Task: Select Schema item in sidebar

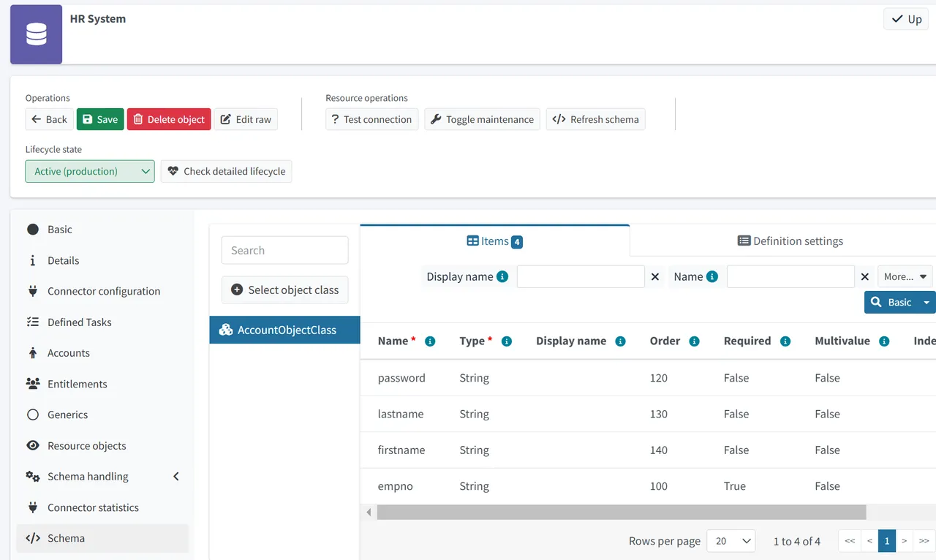Action: click(x=102, y=538)
